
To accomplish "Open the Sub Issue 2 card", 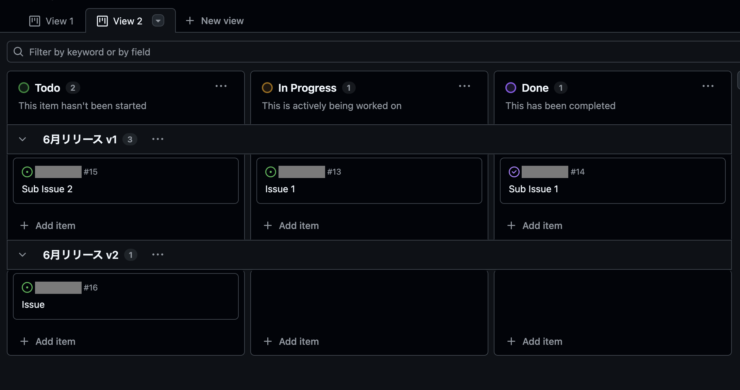I will click(x=126, y=181).
